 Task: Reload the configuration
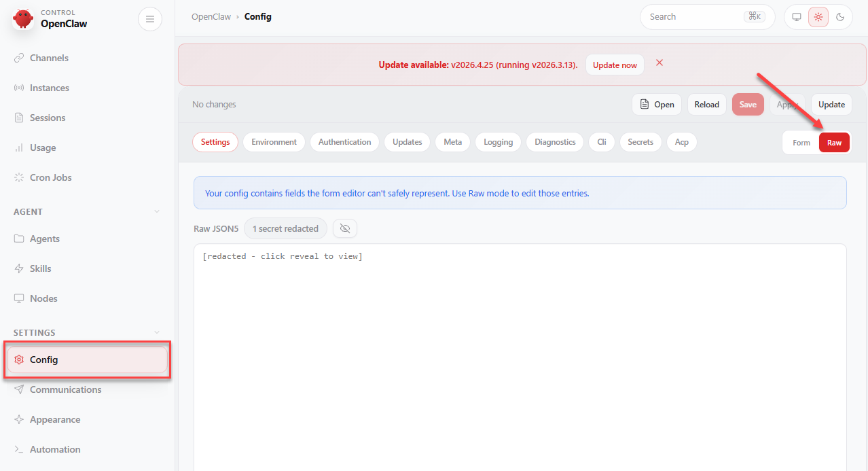tap(707, 104)
